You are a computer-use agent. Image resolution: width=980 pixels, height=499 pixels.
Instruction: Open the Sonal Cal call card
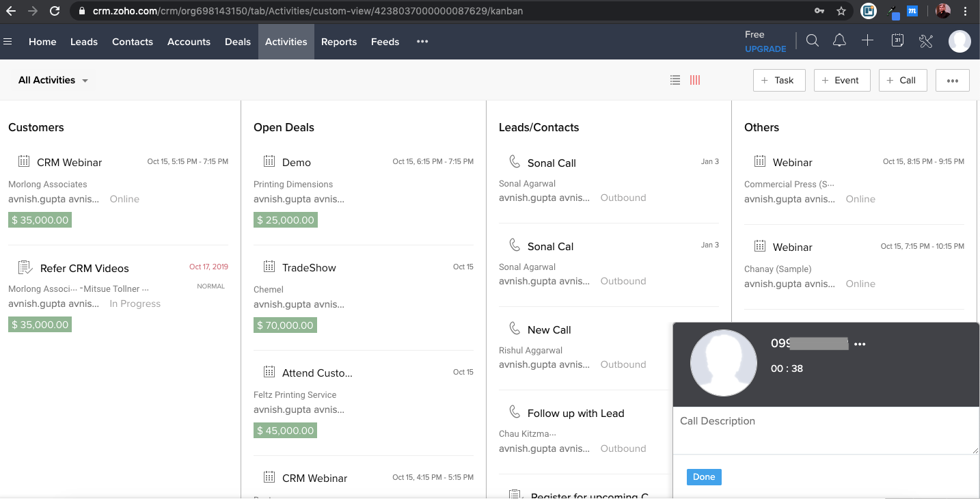551,246
